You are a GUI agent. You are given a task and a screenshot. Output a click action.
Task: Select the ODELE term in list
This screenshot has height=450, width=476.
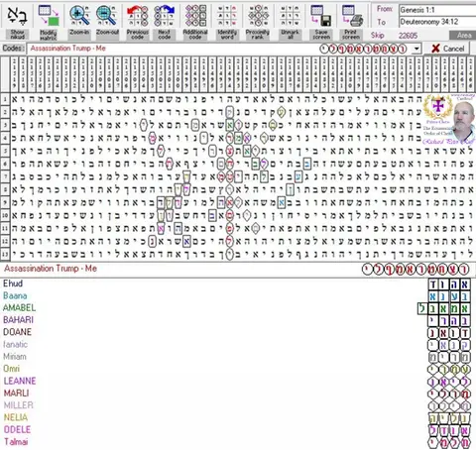[x=17, y=429]
